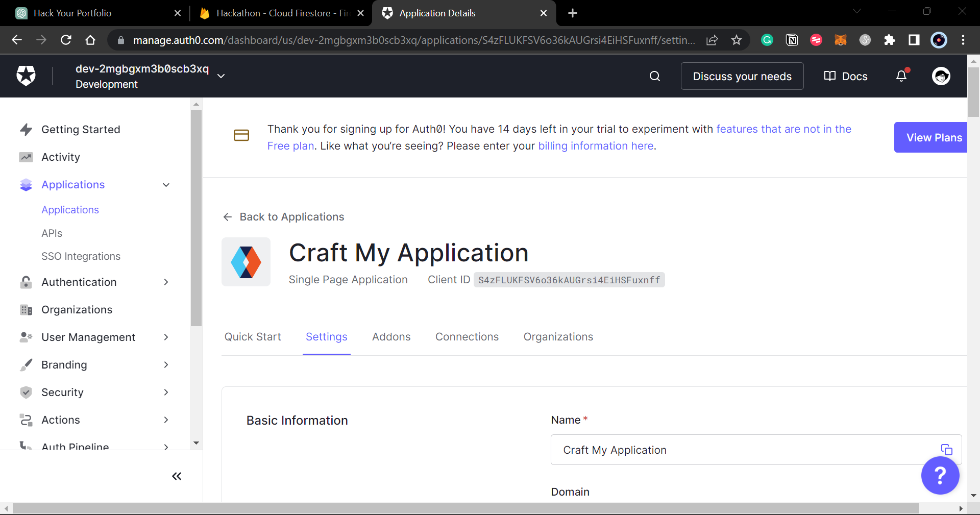Open the user avatar profile menu

(941, 76)
